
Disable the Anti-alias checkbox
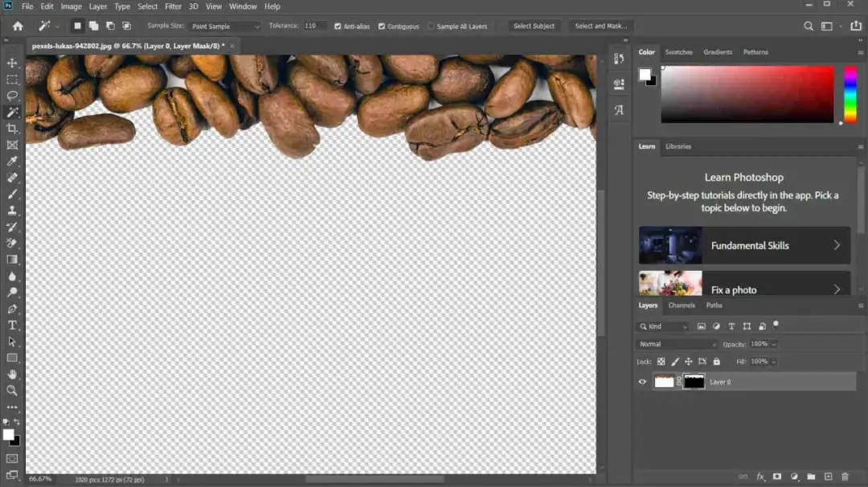tap(338, 26)
